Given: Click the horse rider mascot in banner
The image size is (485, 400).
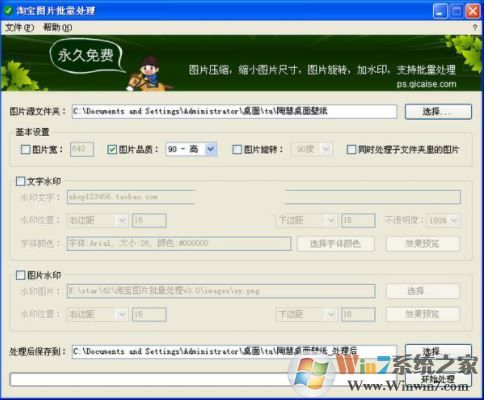Looking at the screenshot, I should coord(149,74).
